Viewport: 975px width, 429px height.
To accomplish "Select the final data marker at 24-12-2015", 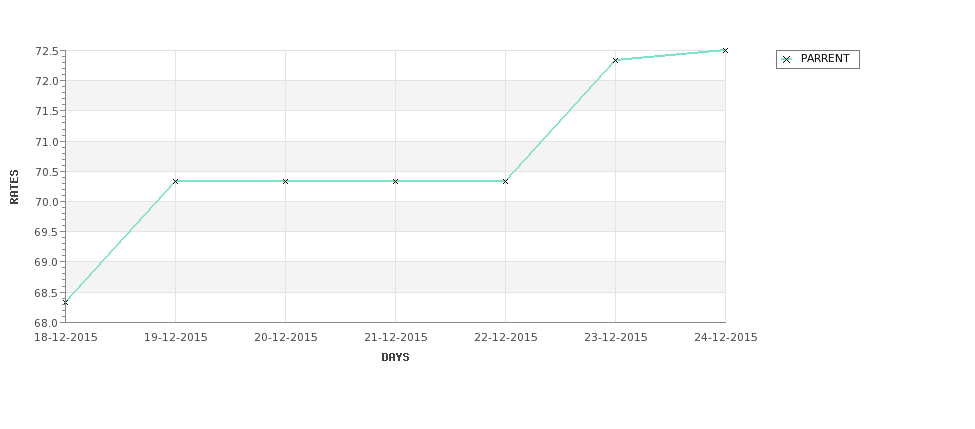I will (x=725, y=50).
